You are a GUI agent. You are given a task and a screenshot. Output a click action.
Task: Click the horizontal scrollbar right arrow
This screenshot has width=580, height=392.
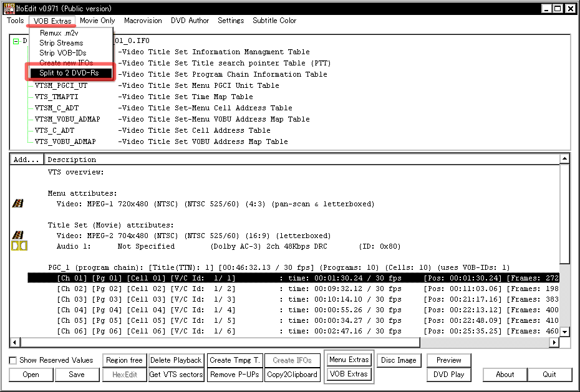click(554, 343)
